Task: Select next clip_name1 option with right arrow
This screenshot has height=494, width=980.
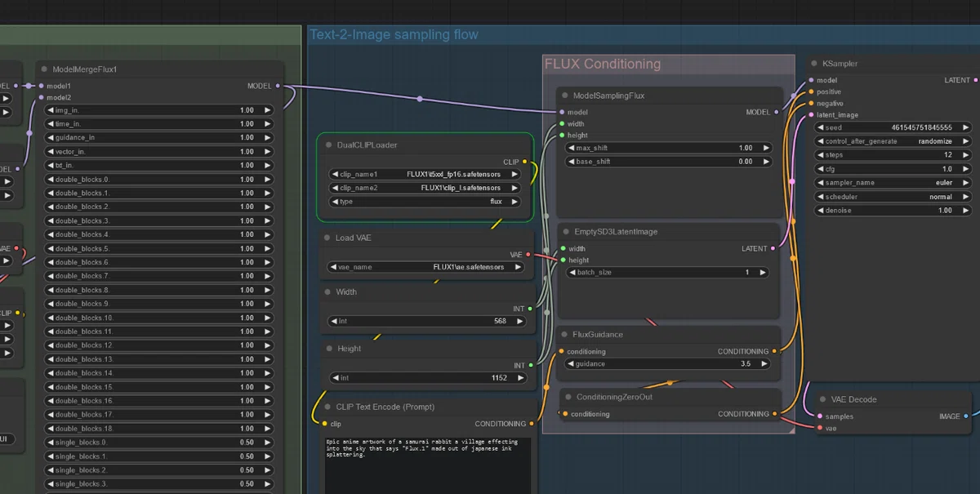Action: coord(514,174)
